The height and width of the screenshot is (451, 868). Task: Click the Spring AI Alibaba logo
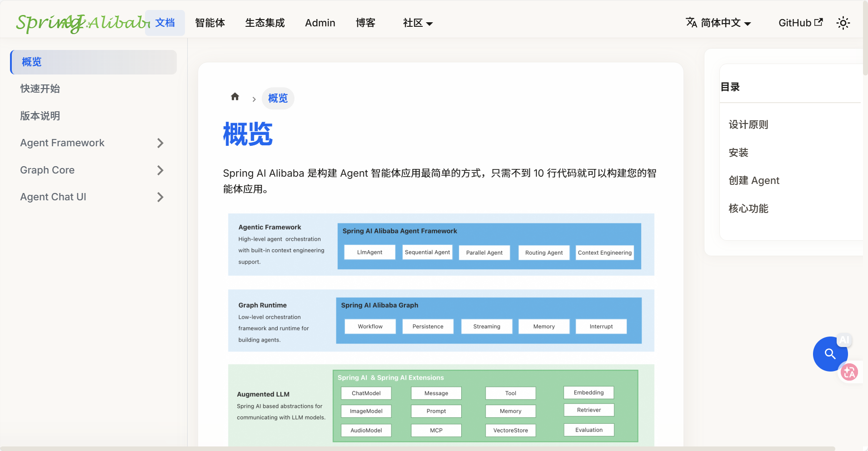point(82,23)
